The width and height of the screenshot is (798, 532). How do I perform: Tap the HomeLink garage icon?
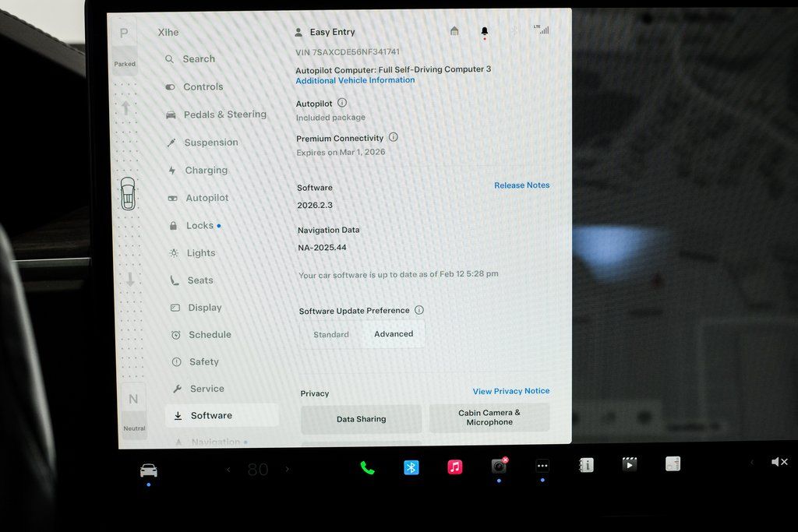[454, 31]
